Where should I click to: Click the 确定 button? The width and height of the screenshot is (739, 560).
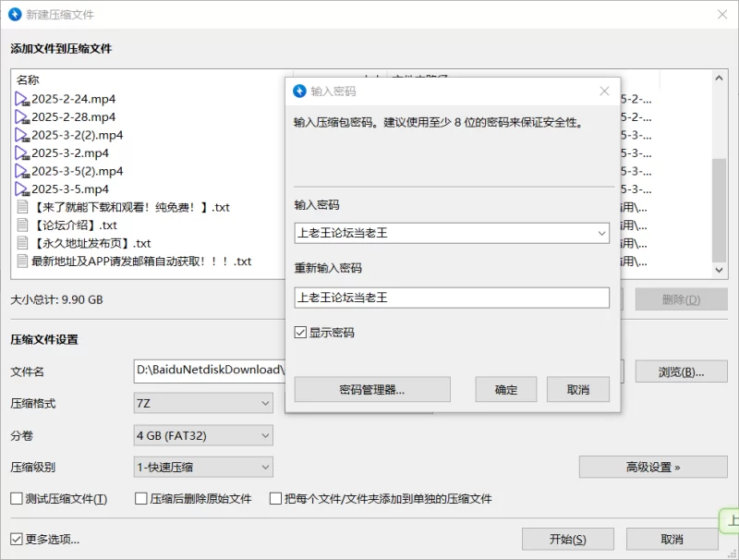click(x=505, y=390)
